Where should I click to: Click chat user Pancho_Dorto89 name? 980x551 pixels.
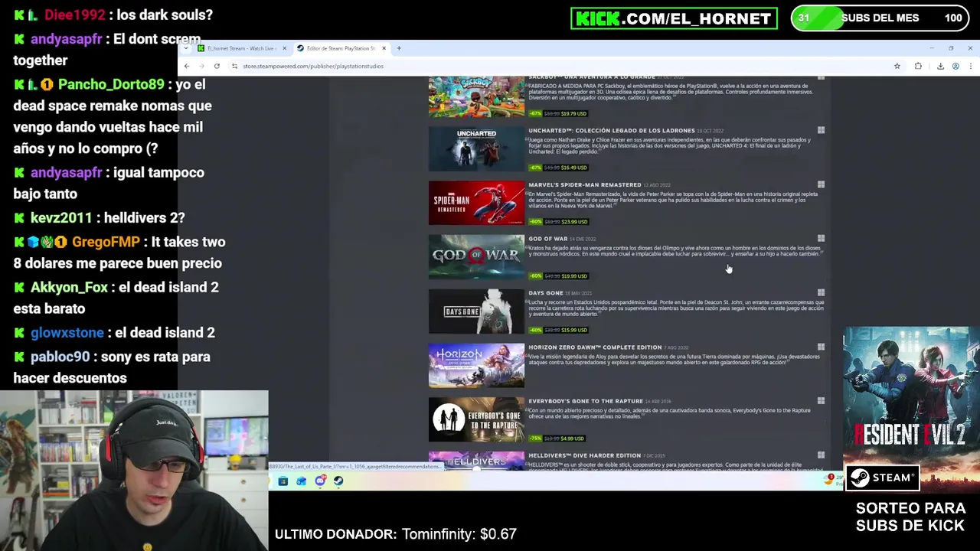click(111, 84)
